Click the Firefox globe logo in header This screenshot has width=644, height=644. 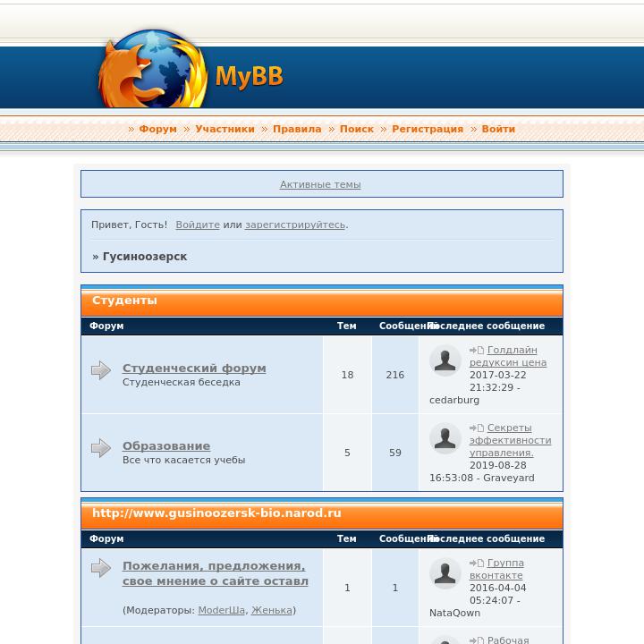(x=153, y=69)
